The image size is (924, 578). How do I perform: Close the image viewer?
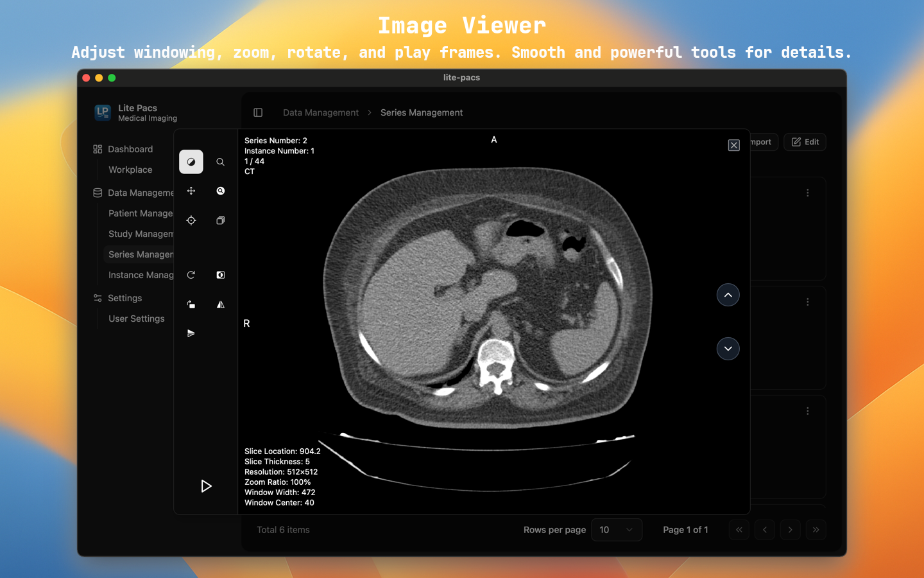733,145
